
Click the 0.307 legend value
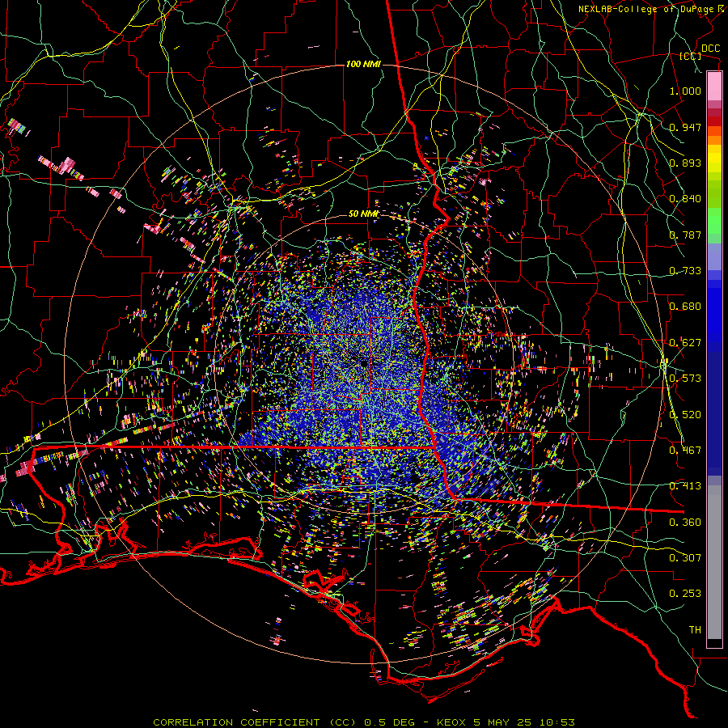[685, 558]
